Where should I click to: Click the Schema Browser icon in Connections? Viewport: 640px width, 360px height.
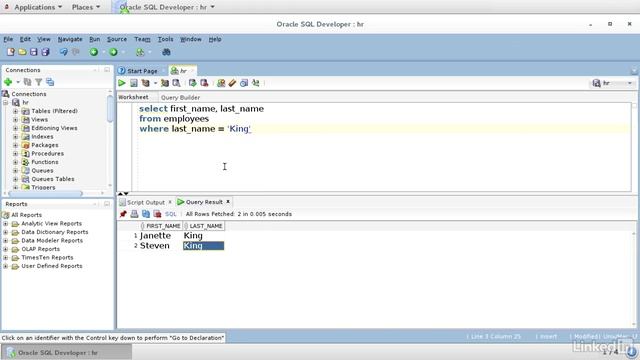point(50,82)
